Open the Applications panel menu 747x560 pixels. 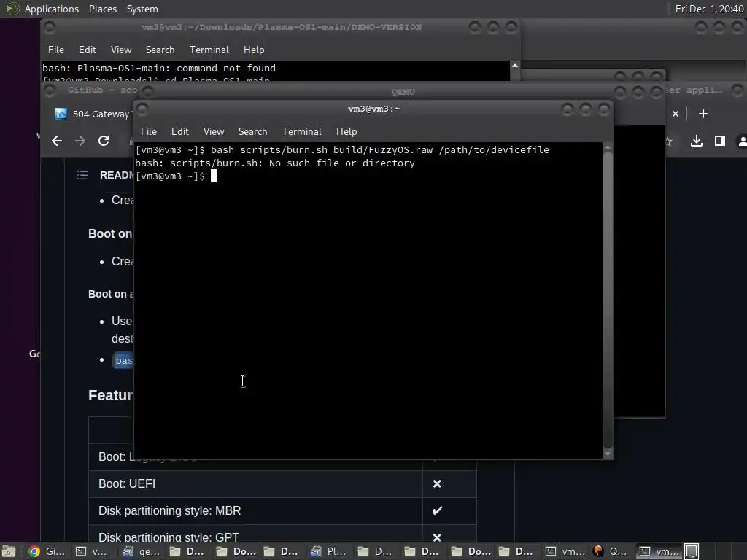52,9
